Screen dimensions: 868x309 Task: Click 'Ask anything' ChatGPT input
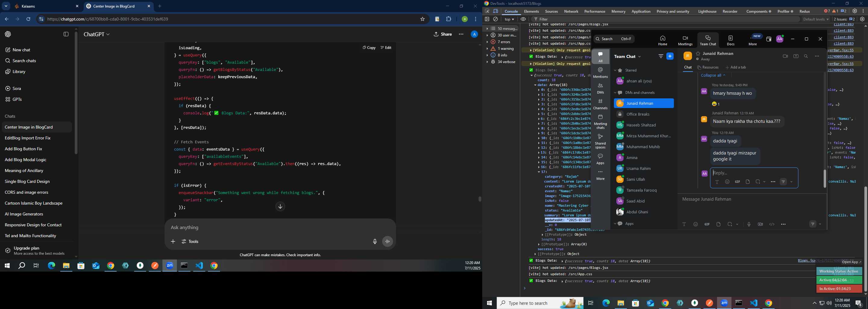(x=280, y=227)
